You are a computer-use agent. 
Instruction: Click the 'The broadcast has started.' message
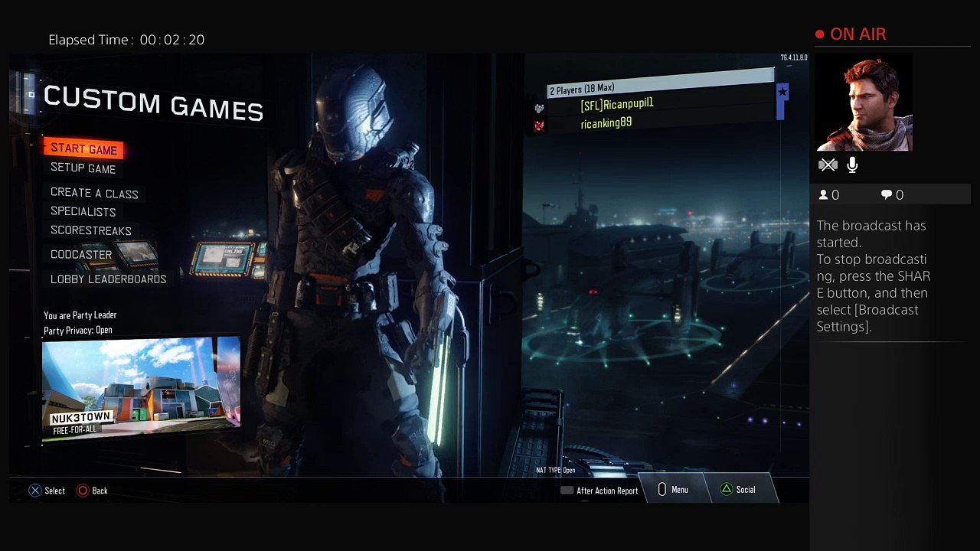pos(871,234)
